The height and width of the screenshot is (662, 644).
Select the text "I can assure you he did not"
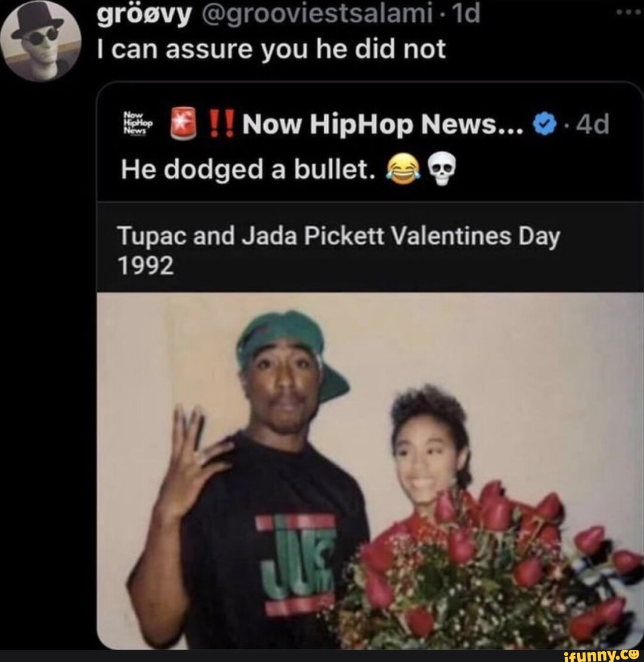tap(271, 50)
